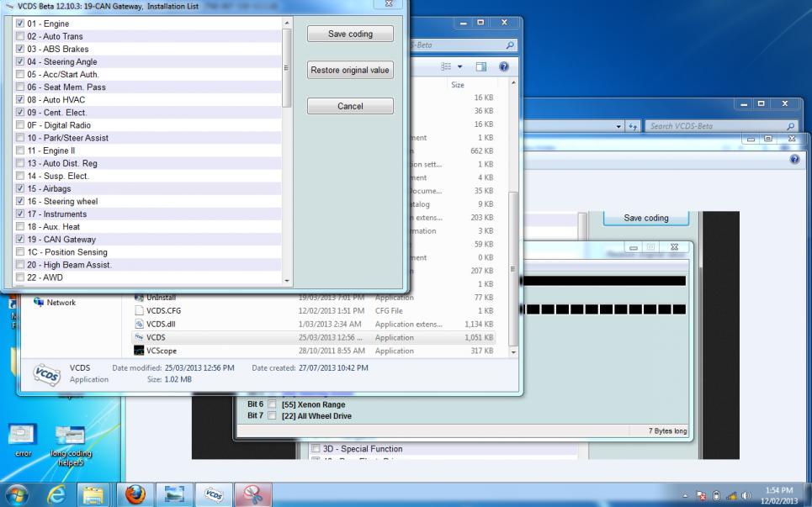Screen dimensions: 812x507
Task: Sort files by the Size column header
Action: (x=458, y=85)
